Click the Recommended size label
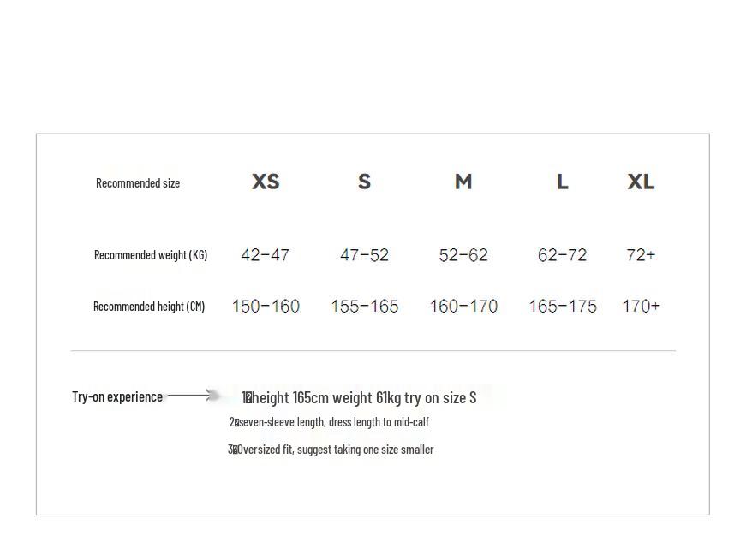Viewport: 746px width, 560px height. (138, 183)
